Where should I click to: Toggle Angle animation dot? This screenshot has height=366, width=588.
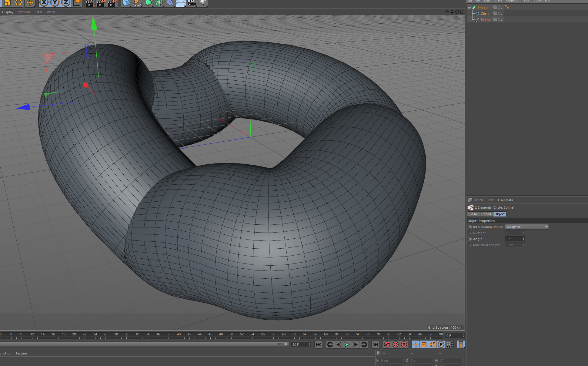(470, 239)
